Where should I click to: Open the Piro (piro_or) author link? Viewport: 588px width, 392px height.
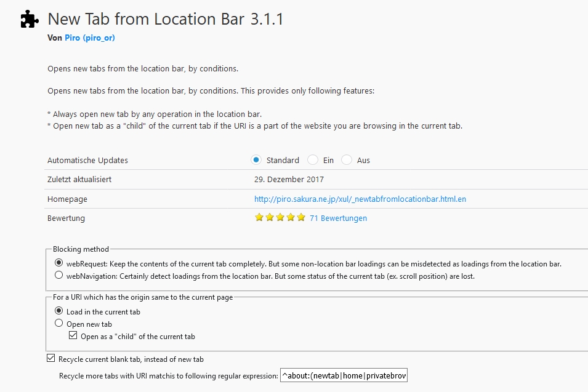[x=89, y=38]
